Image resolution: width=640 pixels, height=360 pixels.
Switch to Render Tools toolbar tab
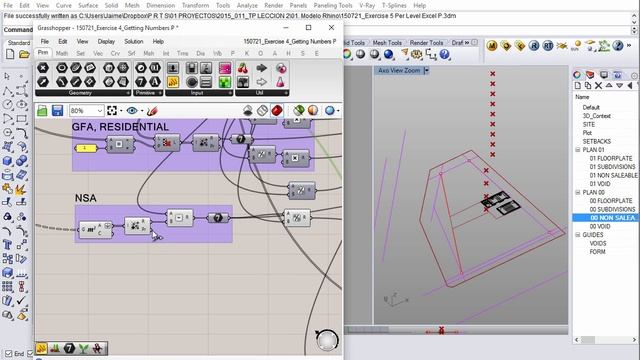426,42
